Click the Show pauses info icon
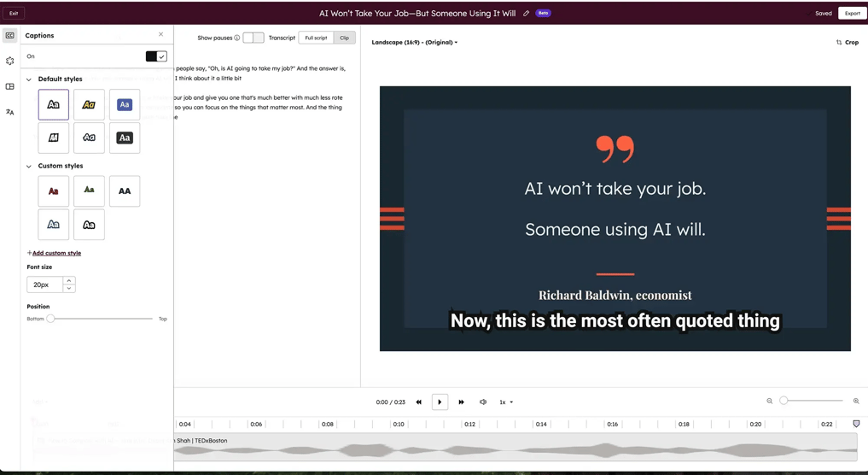868x475 pixels. [x=237, y=38]
